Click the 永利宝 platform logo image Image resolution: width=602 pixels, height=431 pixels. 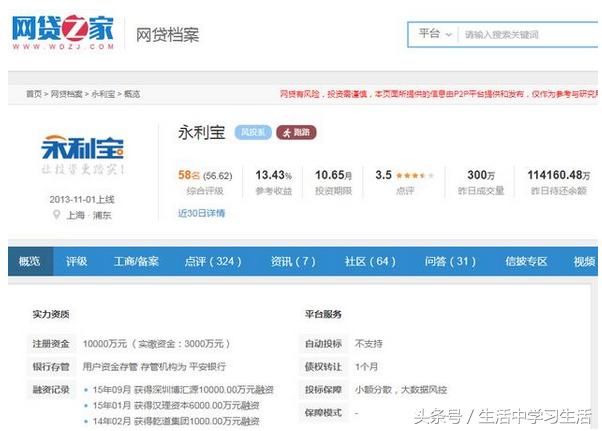click(x=83, y=154)
